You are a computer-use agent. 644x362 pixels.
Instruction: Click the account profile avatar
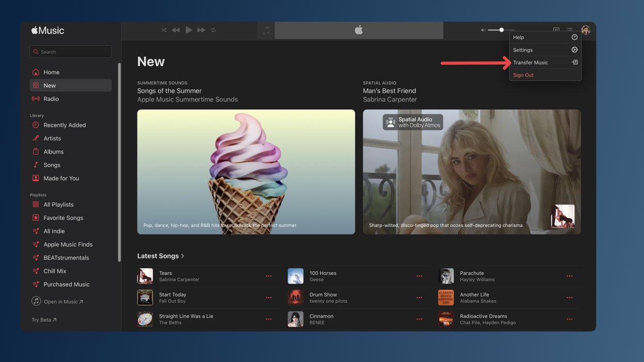point(586,30)
